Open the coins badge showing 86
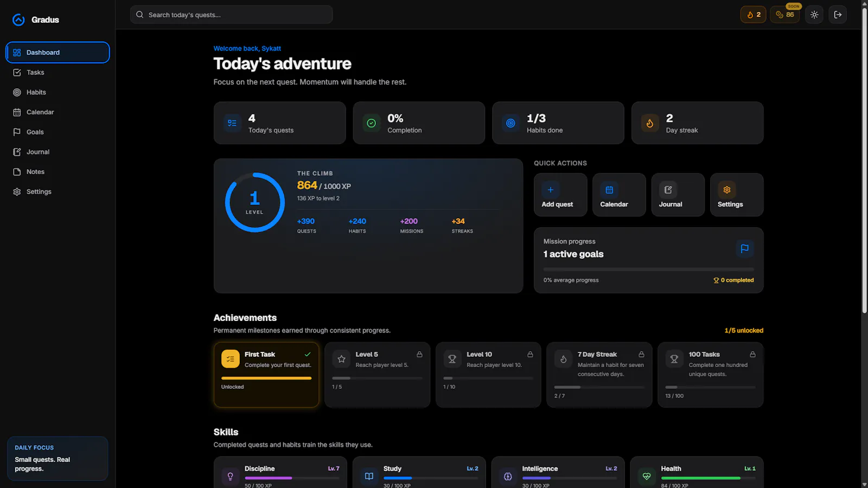868x488 pixels. pyautogui.click(x=784, y=15)
